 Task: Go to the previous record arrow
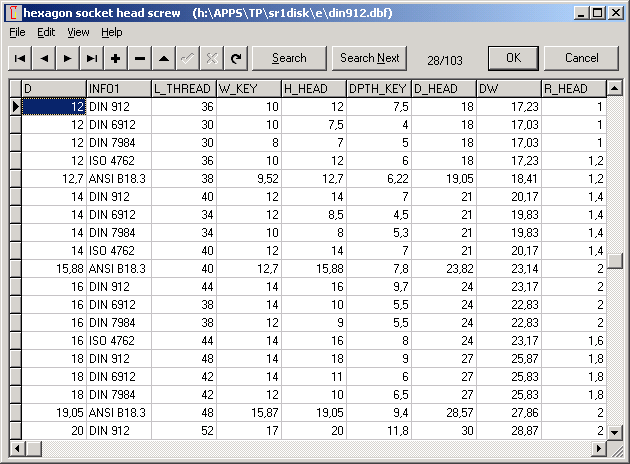pos(44,58)
